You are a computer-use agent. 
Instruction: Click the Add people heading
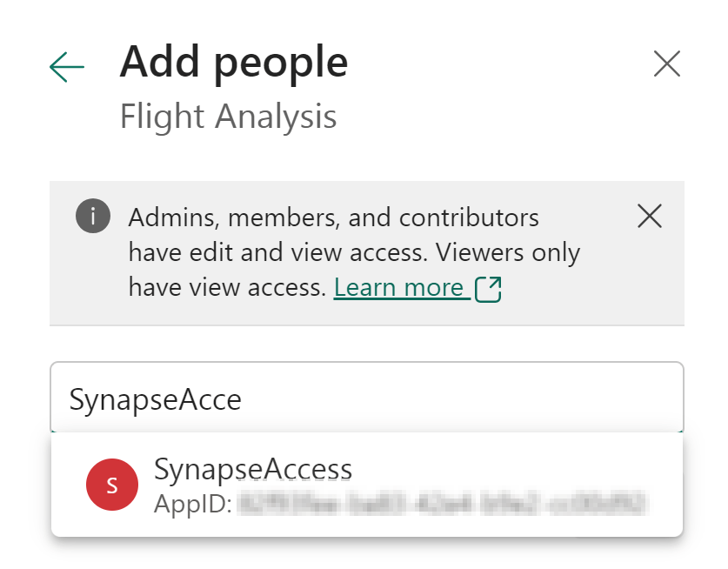(233, 62)
